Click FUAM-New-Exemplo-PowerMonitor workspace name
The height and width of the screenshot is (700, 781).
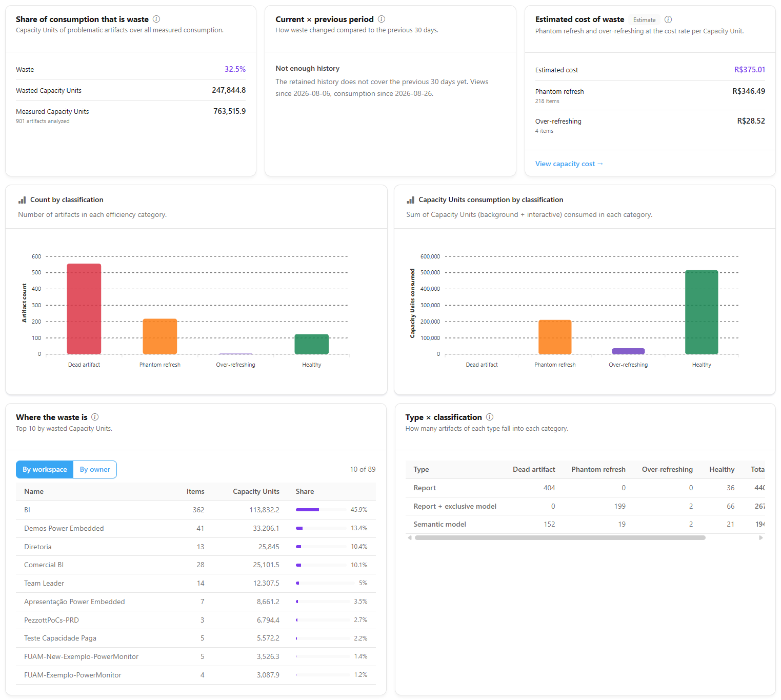click(81, 656)
